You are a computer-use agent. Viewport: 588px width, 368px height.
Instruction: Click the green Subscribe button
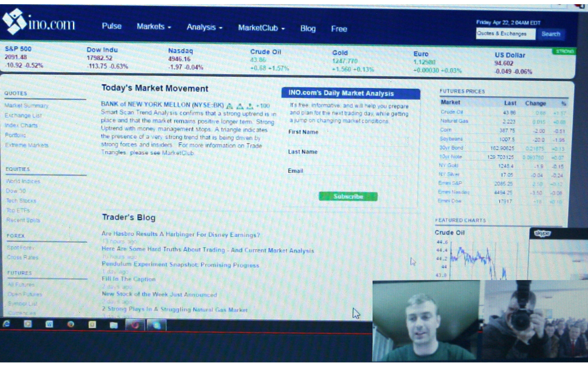(348, 196)
